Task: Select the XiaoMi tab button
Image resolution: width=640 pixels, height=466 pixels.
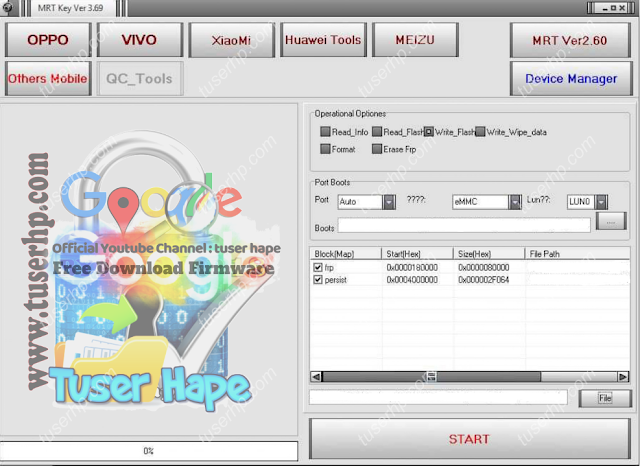Action: [231, 40]
